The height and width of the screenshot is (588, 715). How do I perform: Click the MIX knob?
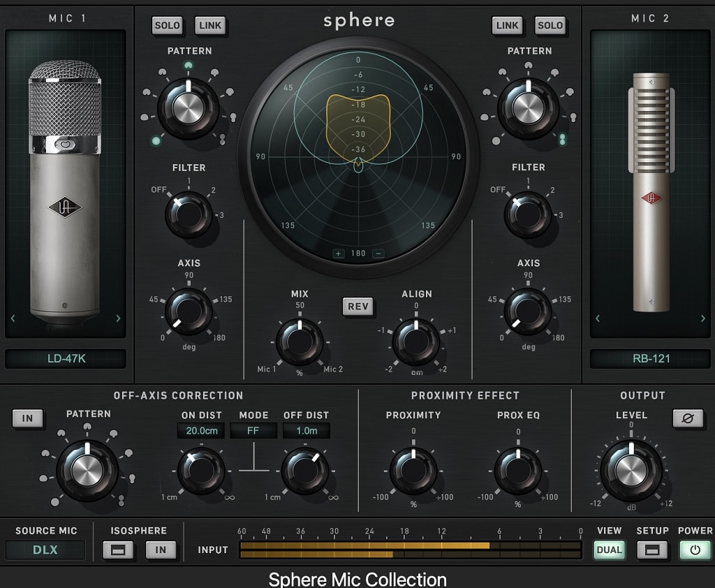click(300, 342)
